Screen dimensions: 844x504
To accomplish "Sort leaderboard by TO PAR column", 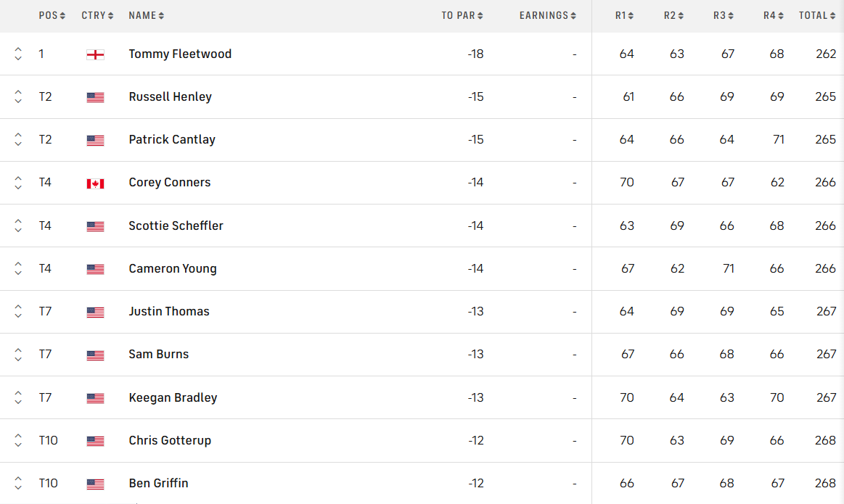I will (x=462, y=15).
